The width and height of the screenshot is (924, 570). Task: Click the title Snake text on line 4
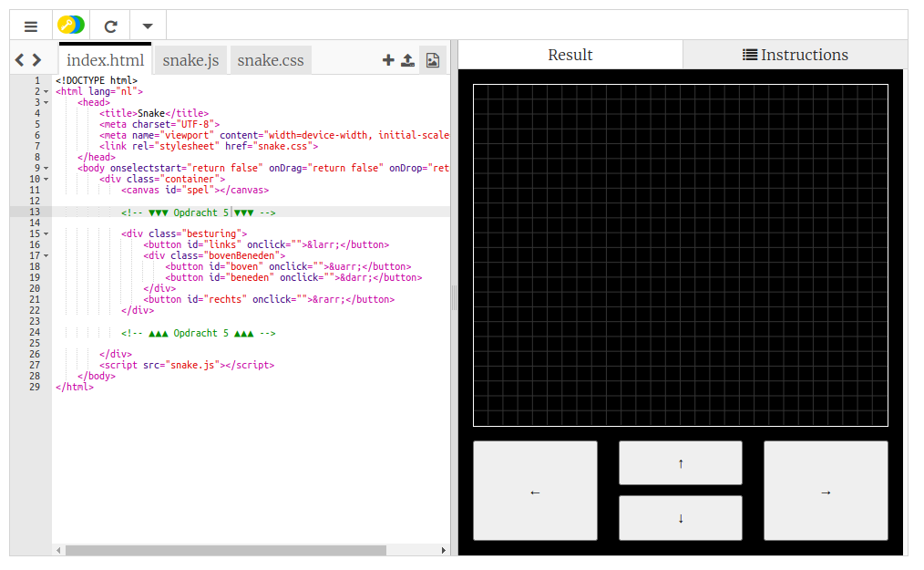tap(154, 113)
